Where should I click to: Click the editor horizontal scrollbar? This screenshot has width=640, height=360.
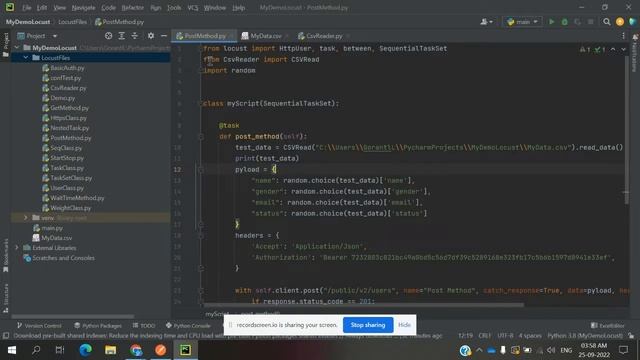[363, 304]
